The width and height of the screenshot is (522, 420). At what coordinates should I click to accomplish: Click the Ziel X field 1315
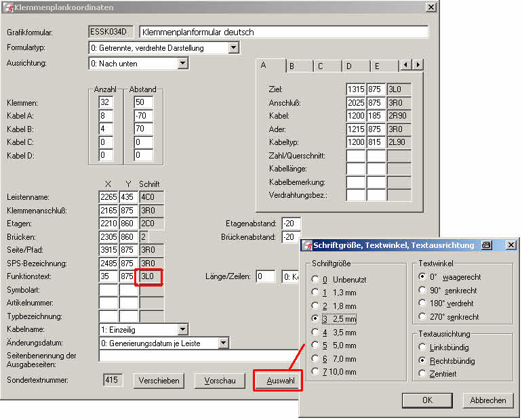356,89
